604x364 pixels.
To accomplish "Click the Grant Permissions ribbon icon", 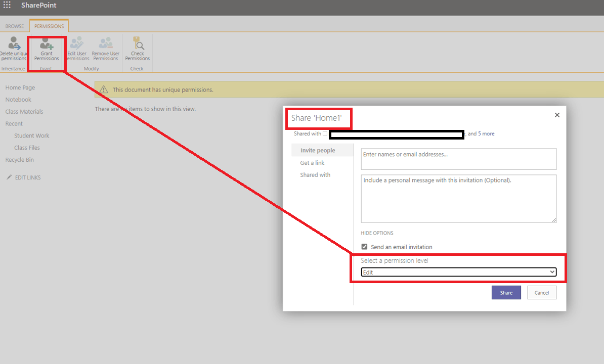I will 47,43.
